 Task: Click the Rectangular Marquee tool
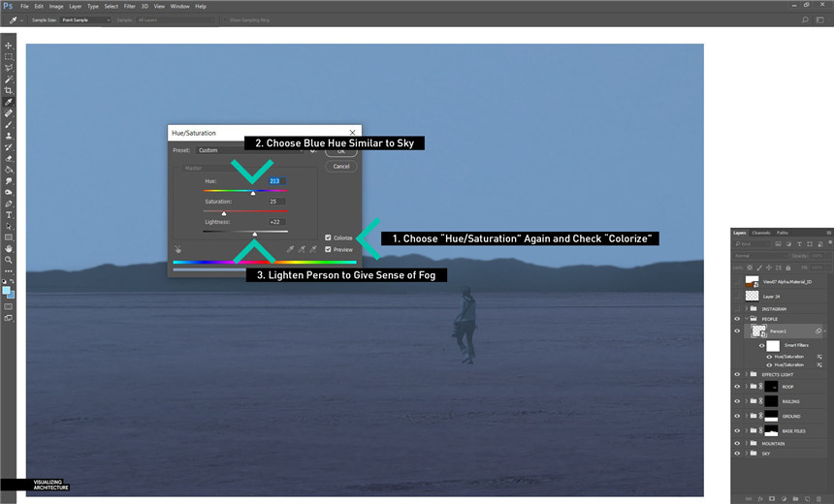click(x=9, y=57)
